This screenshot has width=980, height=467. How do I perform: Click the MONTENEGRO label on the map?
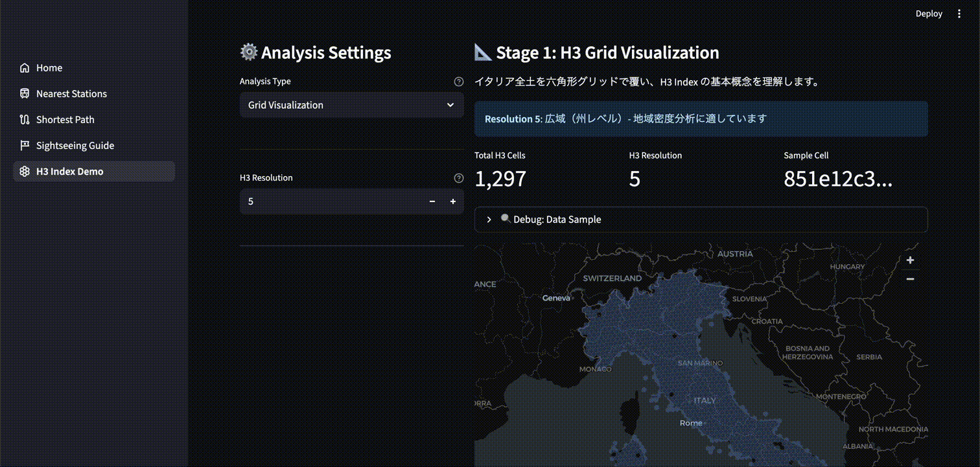(x=841, y=396)
